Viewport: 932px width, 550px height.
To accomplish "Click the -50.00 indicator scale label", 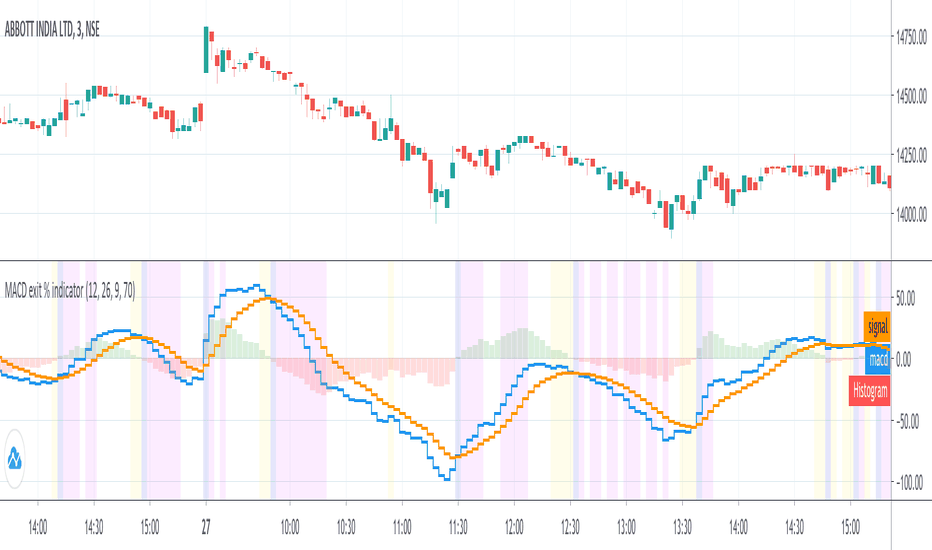I will [x=910, y=421].
